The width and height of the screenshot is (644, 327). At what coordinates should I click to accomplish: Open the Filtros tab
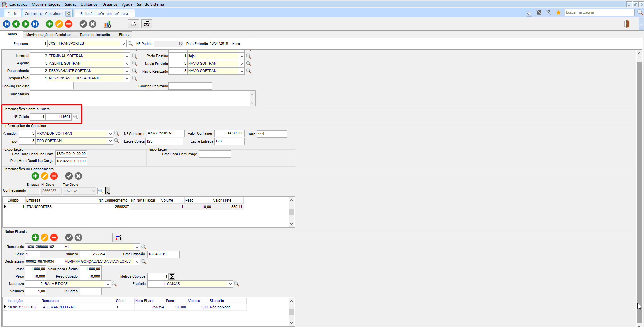(124, 35)
